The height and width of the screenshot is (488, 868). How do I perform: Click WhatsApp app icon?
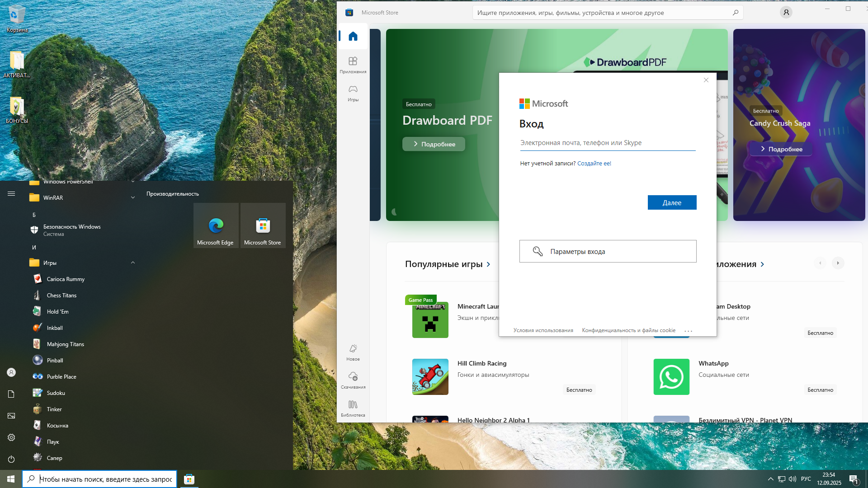point(671,377)
